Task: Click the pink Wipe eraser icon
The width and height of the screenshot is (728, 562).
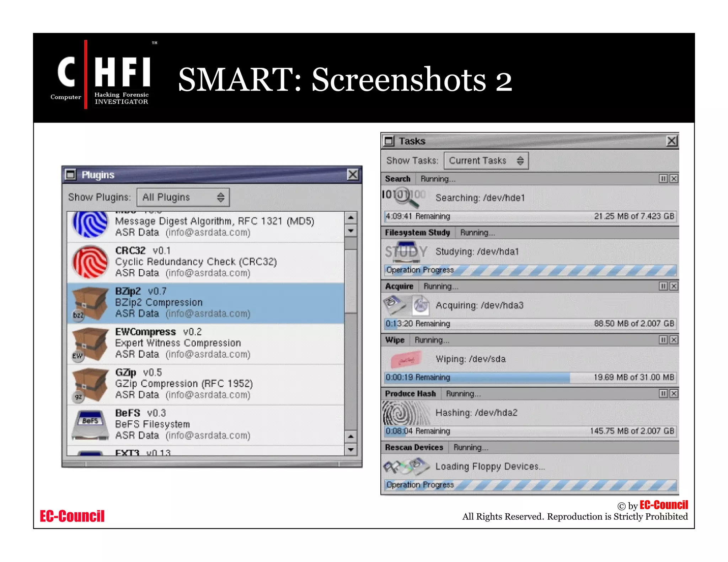Action: [406, 359]
